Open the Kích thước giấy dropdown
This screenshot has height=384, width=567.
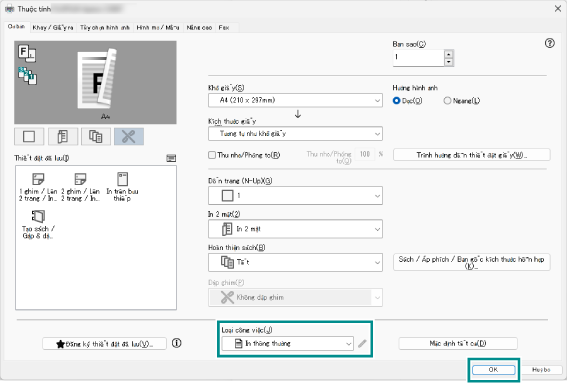click(295, 134)
